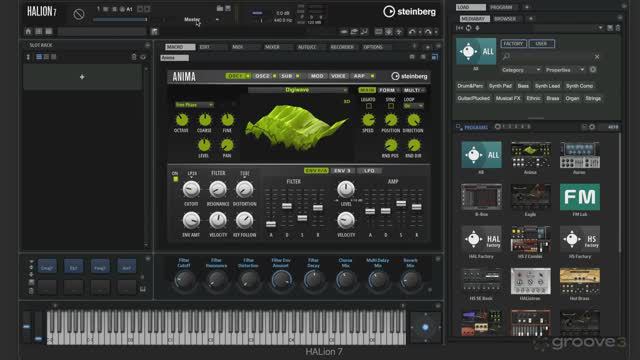This screenshot has width=640, height=360.
Task: Adjust the amp envelope Sustain fader
Action: [401, 203]
